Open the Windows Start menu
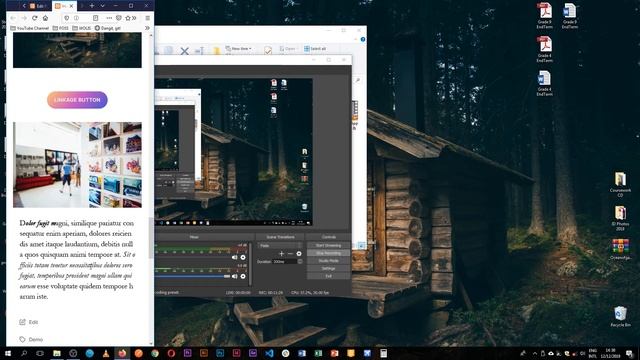 click(x=8, y=353)
